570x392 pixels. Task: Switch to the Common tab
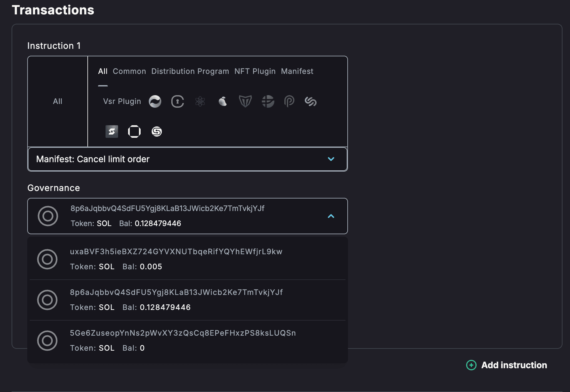pyautogui.click(x=129, y=71)
